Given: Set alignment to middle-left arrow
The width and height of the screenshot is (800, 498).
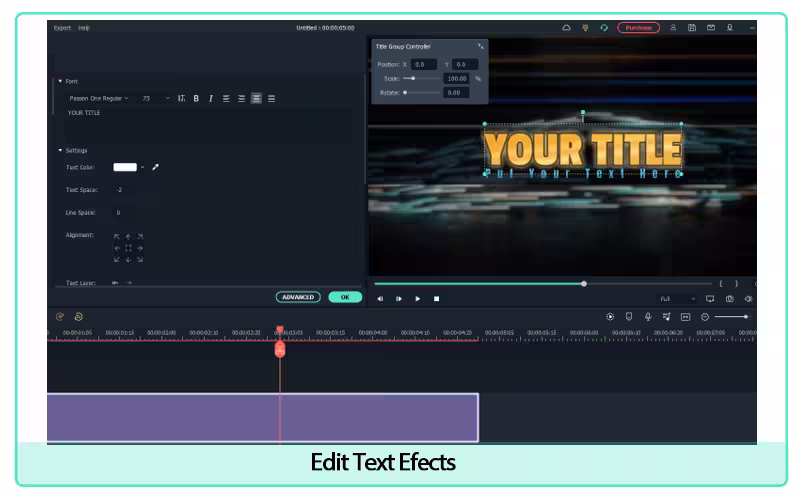Looking at the screenshot, I should [117, 248].
